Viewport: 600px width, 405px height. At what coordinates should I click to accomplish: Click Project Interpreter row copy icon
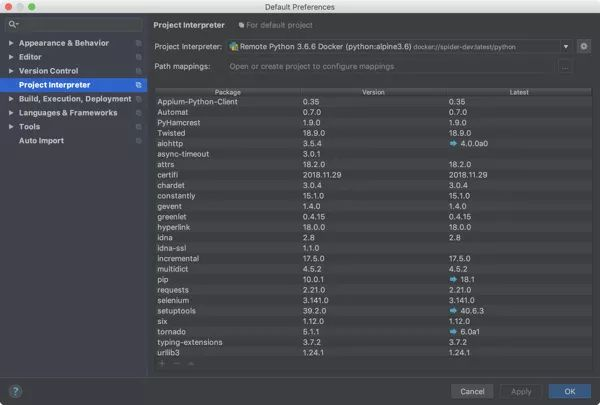pyautogui.click(x=139, y=85)
